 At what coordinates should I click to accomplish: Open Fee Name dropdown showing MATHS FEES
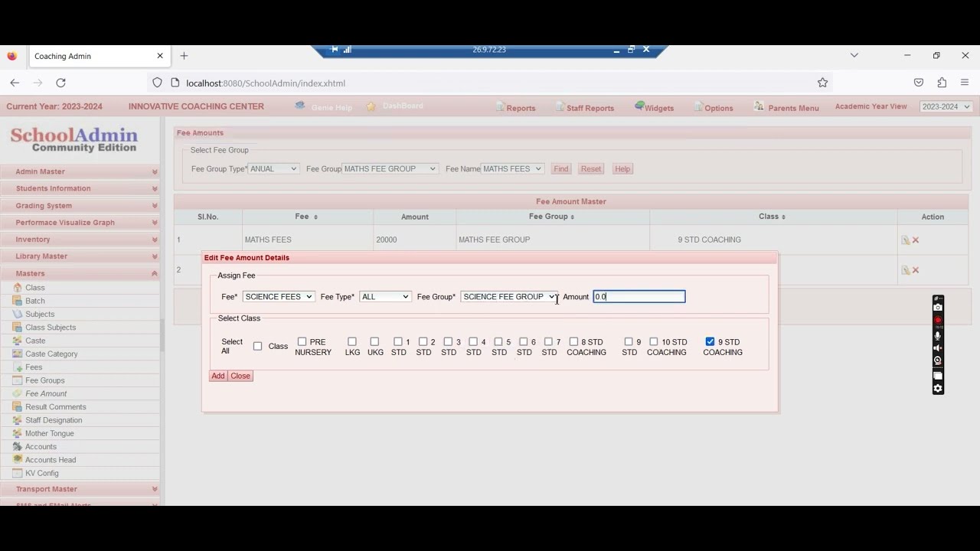point(512,169)
